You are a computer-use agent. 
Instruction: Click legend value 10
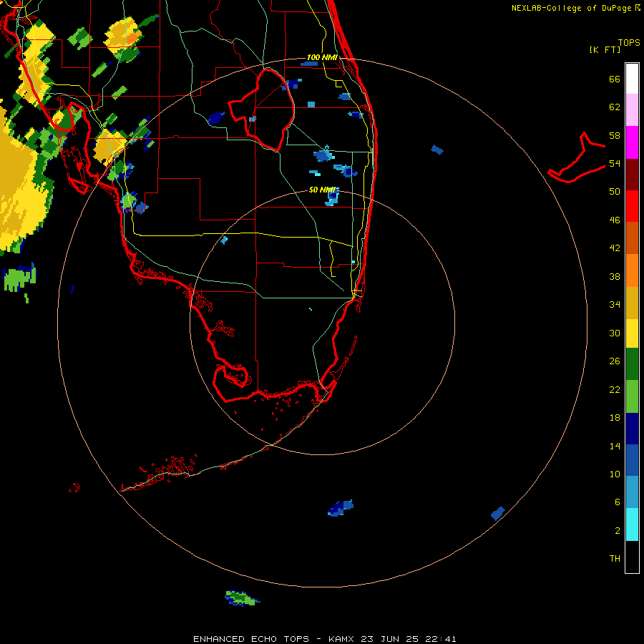click(x=615, y=474)
